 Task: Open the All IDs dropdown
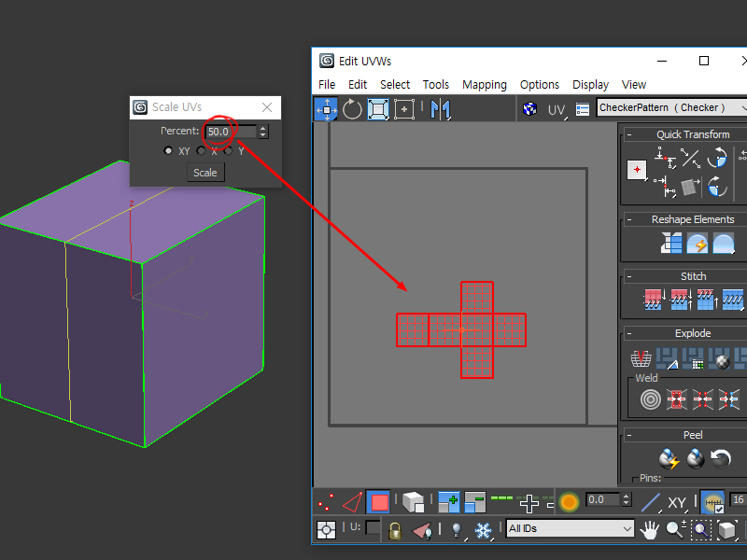pyautogui.click(x=571, y=528)
